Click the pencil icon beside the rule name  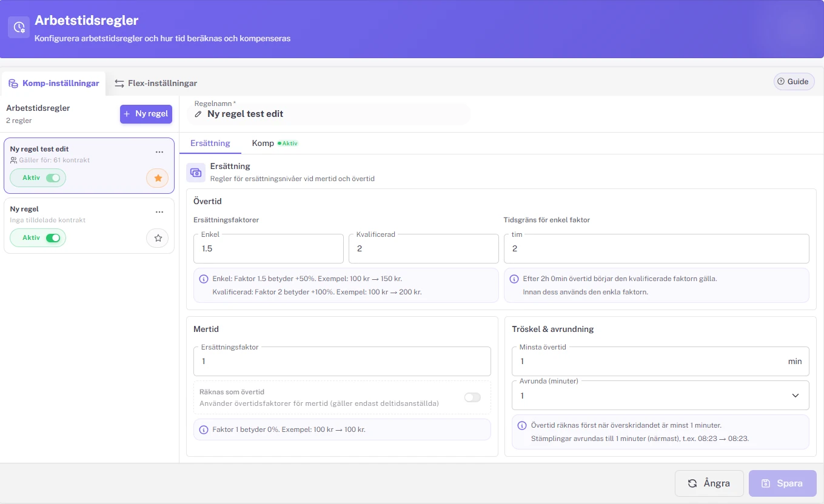(x=198, y=114)
